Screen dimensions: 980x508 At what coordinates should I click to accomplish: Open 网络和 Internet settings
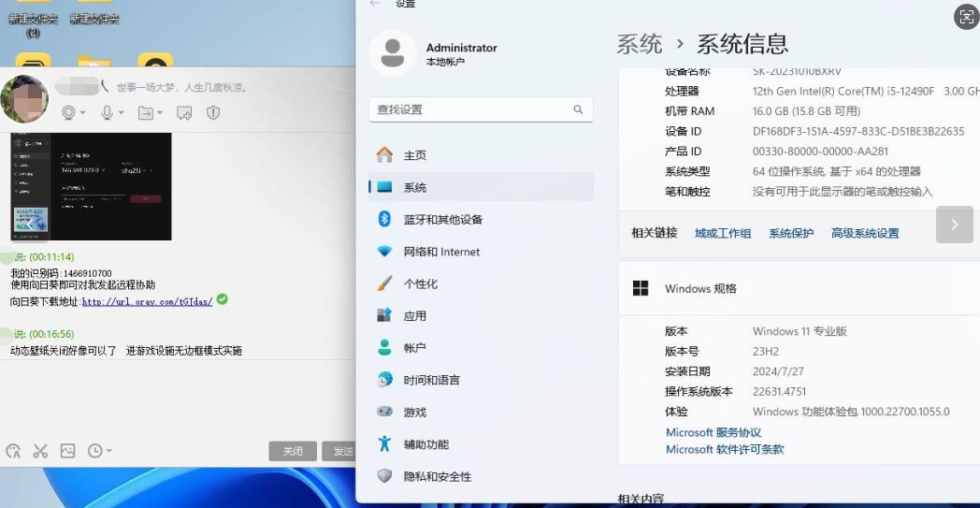(x=481, y=252)
